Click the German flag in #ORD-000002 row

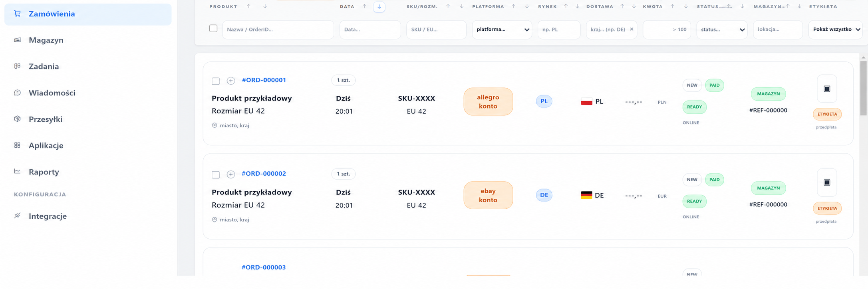(x=586, y=195)
